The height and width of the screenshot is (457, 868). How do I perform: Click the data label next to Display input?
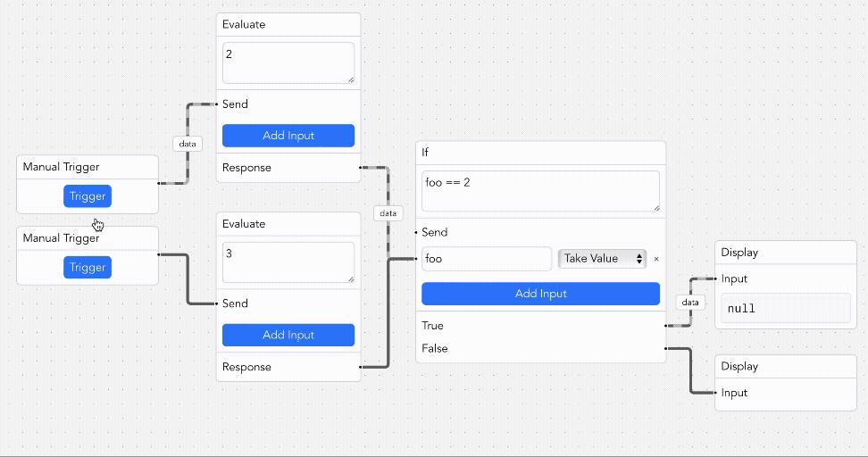pyautogui.click(x=690, y=303)
